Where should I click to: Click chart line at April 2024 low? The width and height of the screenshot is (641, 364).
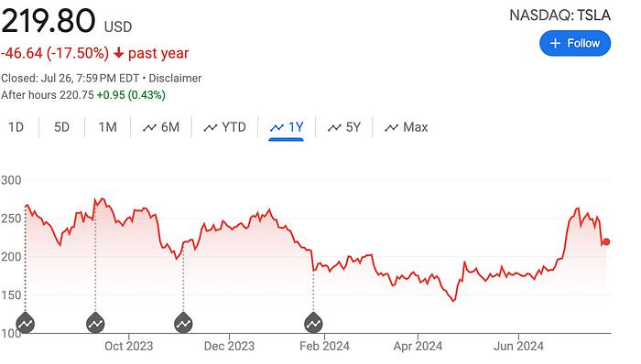pyautogui.click(x=453, y=300)
